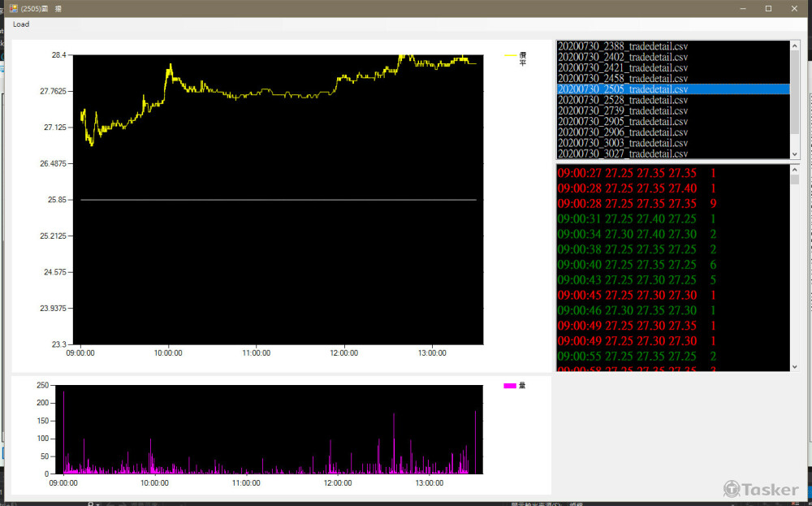Pick 20200730_2458_tradedetail.csv from the list
Viewport: 812px width, 506px height.
point(623,78)
